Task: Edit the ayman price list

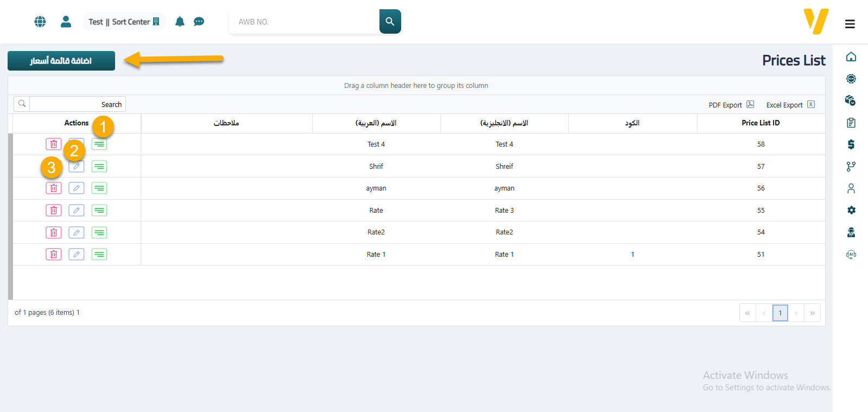Action: tap(77, 188)
